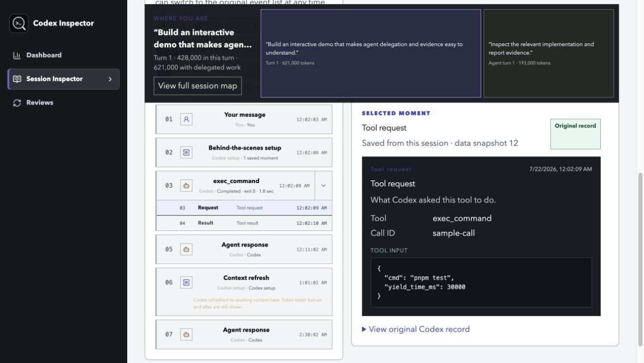The height and width of the screenshot is (363, 644).
Task: Click the Reviews refresh icon
Action: (17, 103)
